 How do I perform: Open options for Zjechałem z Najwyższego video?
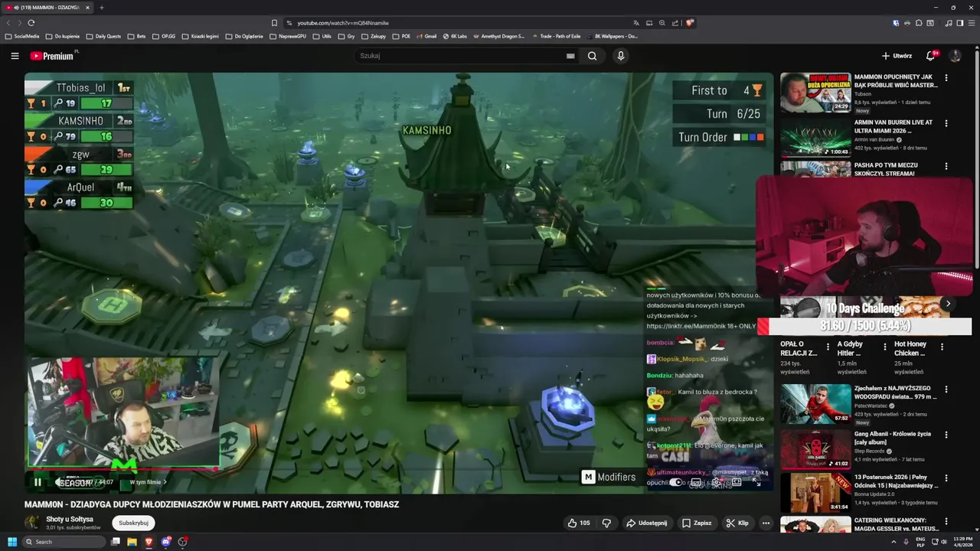click(x=946, y=390)
